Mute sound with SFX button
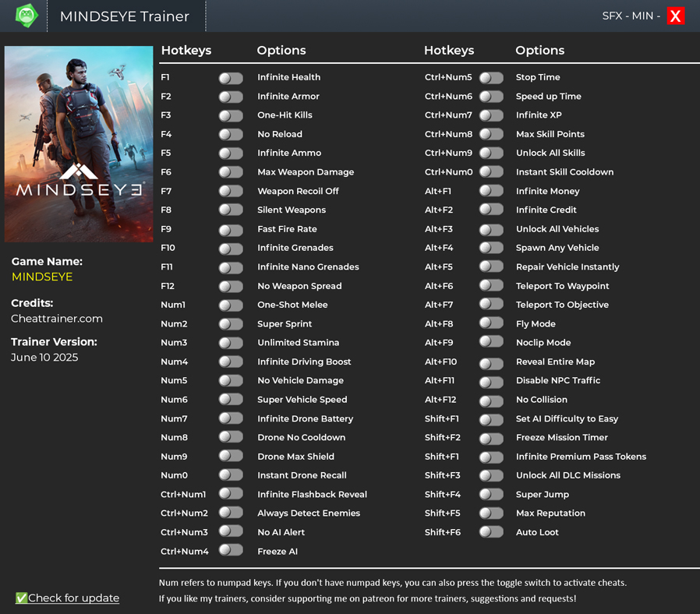 tap(612, 16)
